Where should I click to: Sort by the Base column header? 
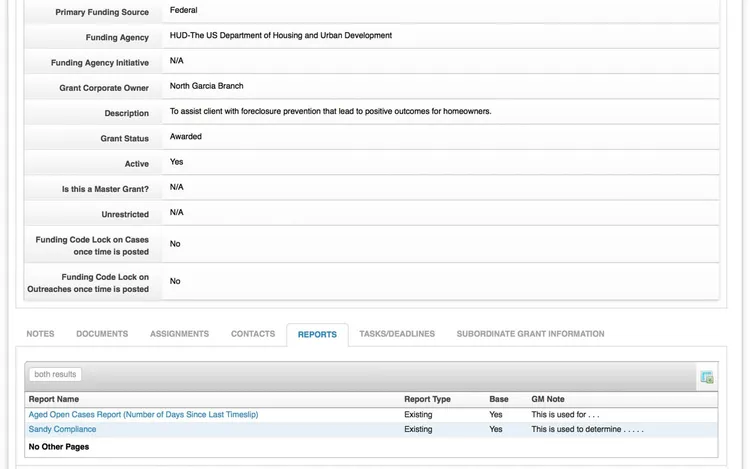point(498,399)
